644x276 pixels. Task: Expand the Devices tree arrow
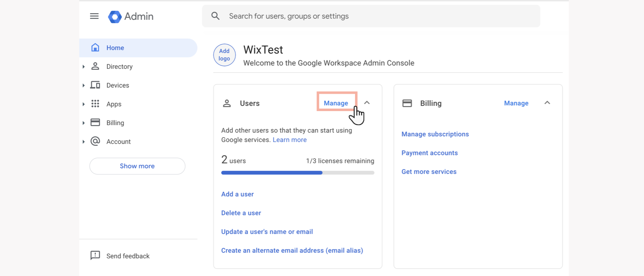click(83, 85)
